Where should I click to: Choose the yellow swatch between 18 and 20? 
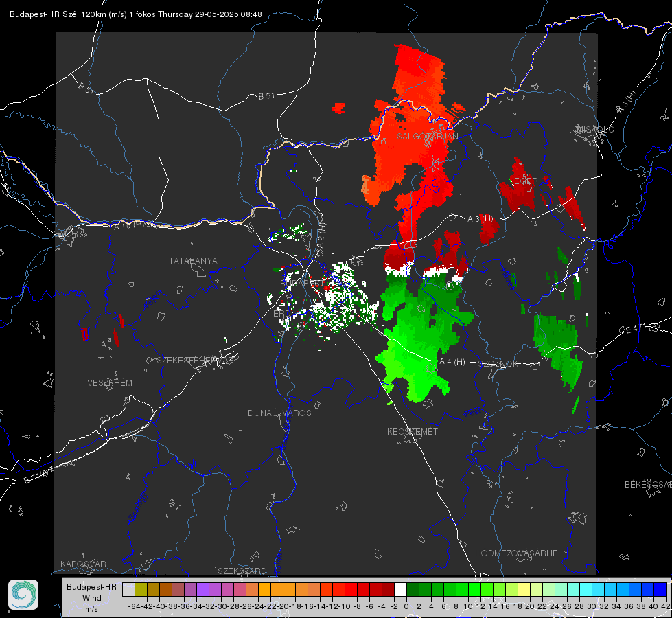click(524, 589)
